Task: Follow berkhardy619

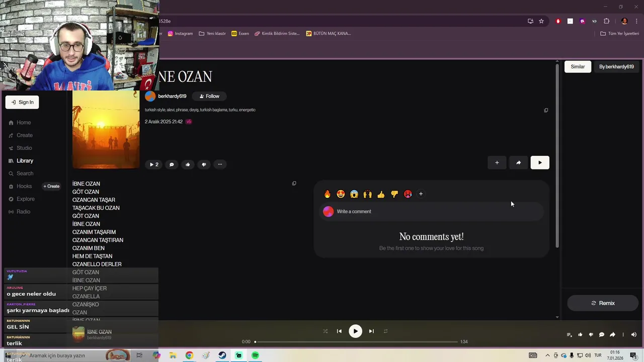Action: (x=209, y=96)
